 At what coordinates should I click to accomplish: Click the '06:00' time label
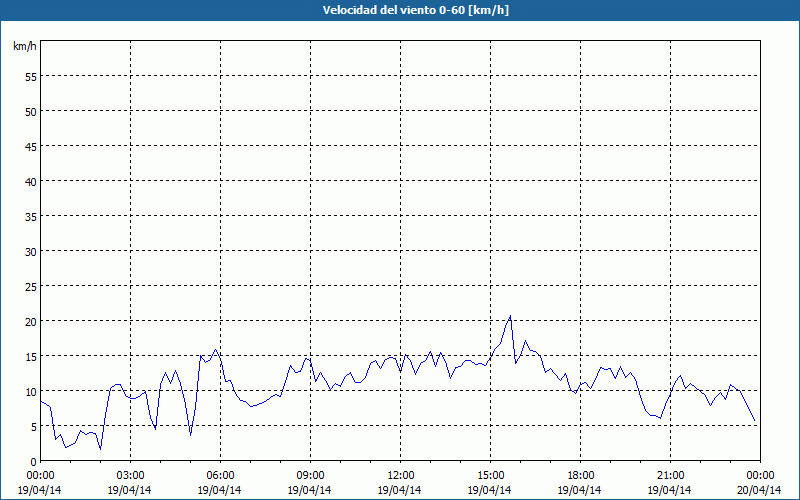(220, 476)
